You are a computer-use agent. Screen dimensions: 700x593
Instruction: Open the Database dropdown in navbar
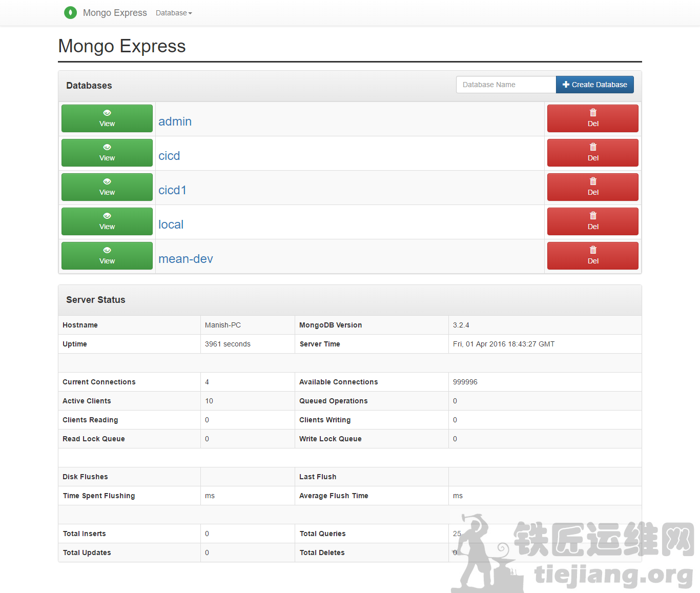tap(174, 13)
